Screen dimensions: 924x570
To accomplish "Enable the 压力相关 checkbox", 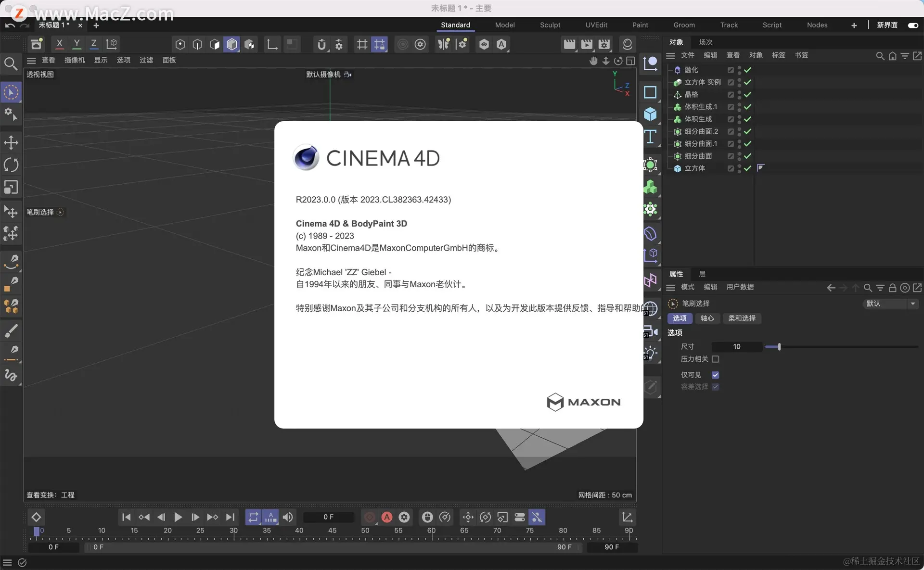I will coord(716,359).
